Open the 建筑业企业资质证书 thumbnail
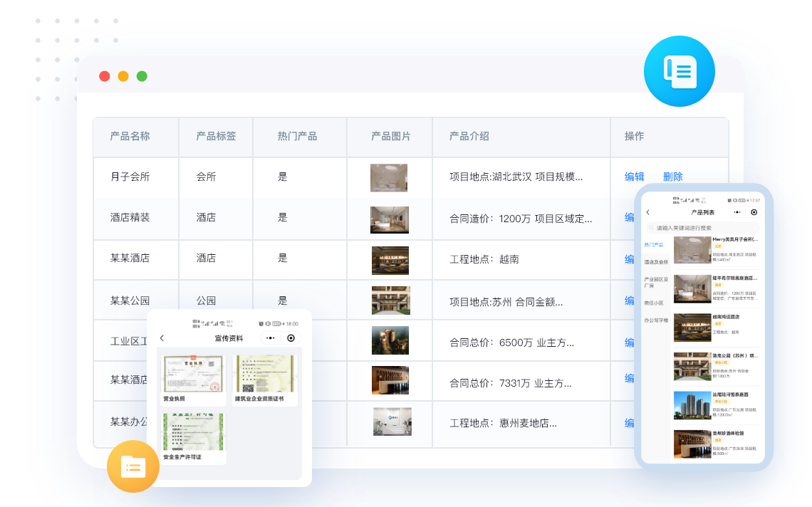The width and height of the screenshot is (812, 507). [x=264, y=374]
